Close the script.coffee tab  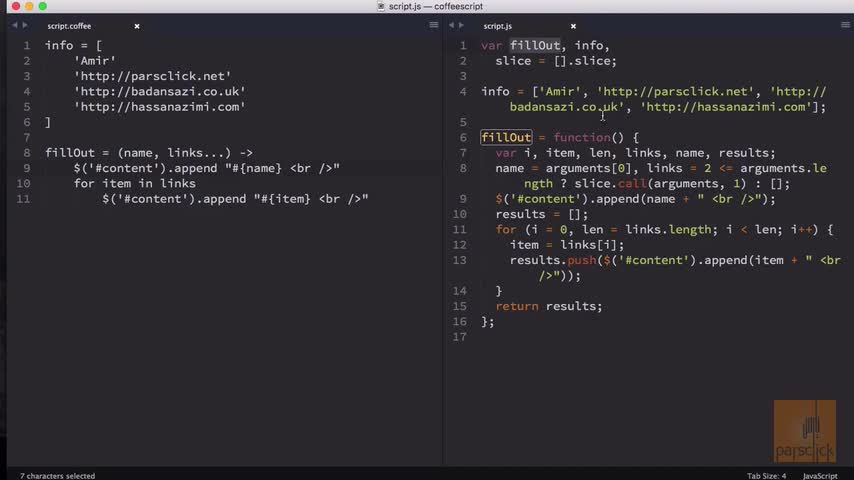point(137,26)
